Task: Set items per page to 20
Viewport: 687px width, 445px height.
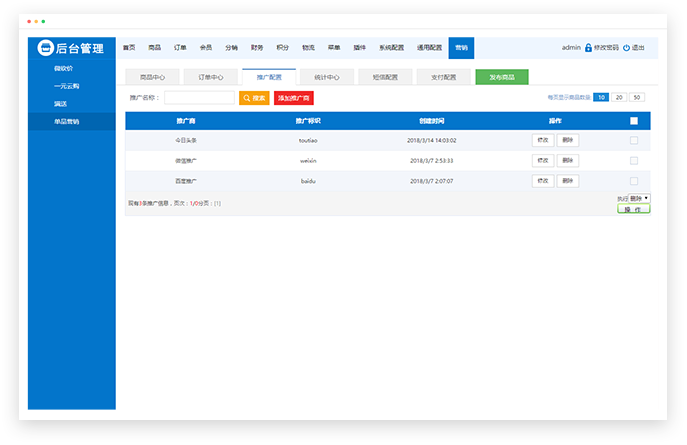Action: tap(619, 97)
